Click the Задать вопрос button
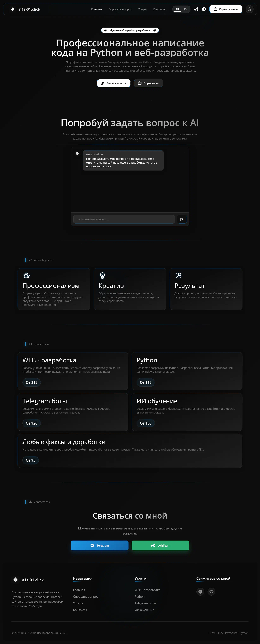The height and width of the screenshot is (644, 260). point(114,83)
